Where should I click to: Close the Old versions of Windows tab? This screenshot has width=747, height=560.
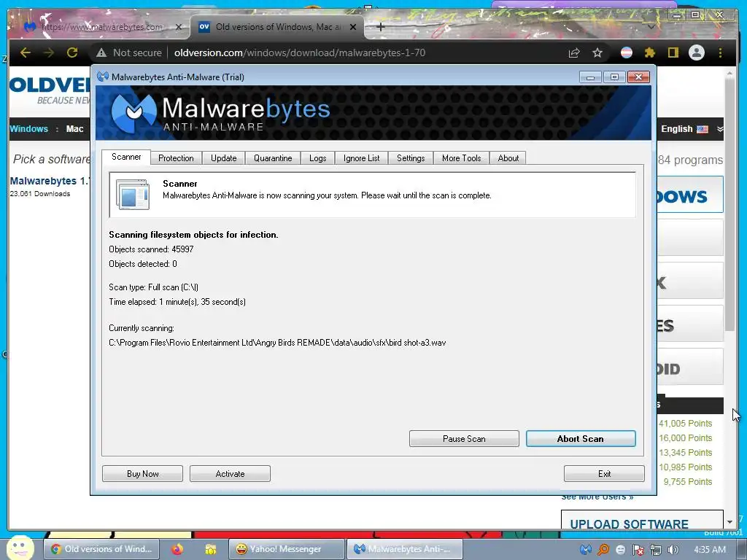353,27
